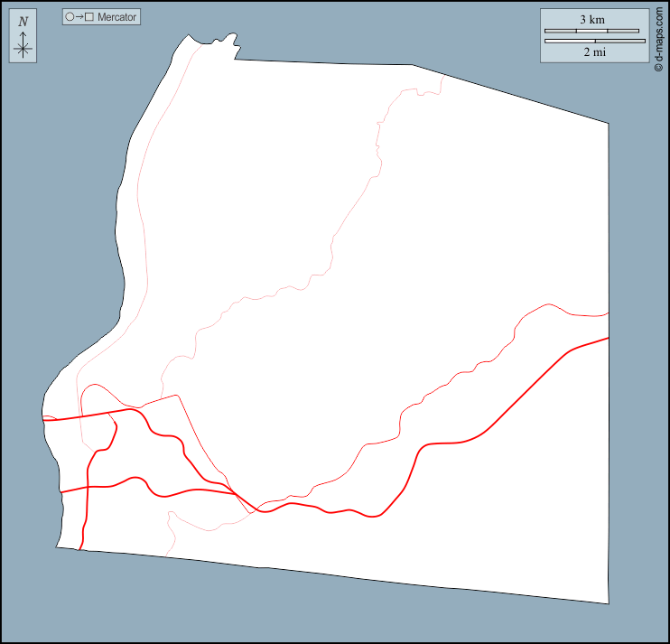Click the thick road's southern border end

click(x=81, y=546)
